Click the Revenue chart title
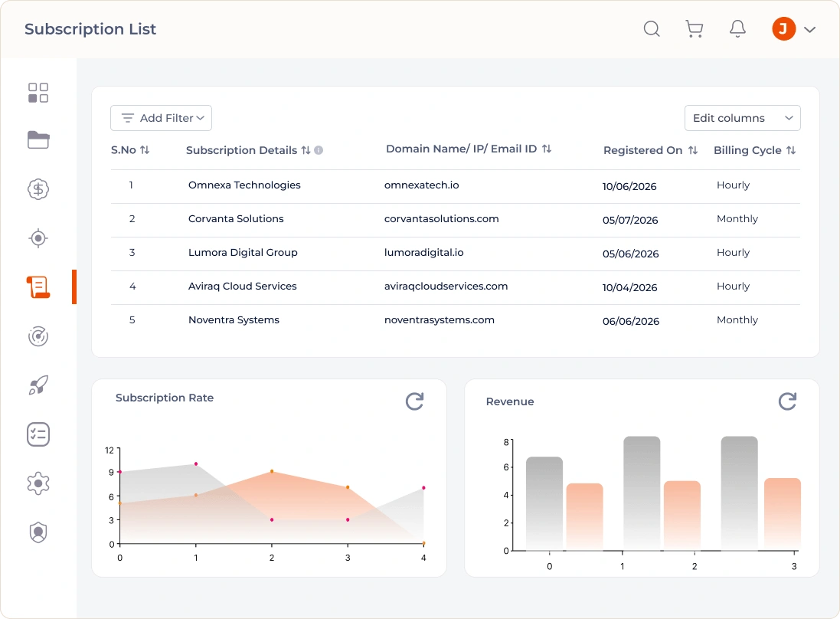 tap(510, 401)
